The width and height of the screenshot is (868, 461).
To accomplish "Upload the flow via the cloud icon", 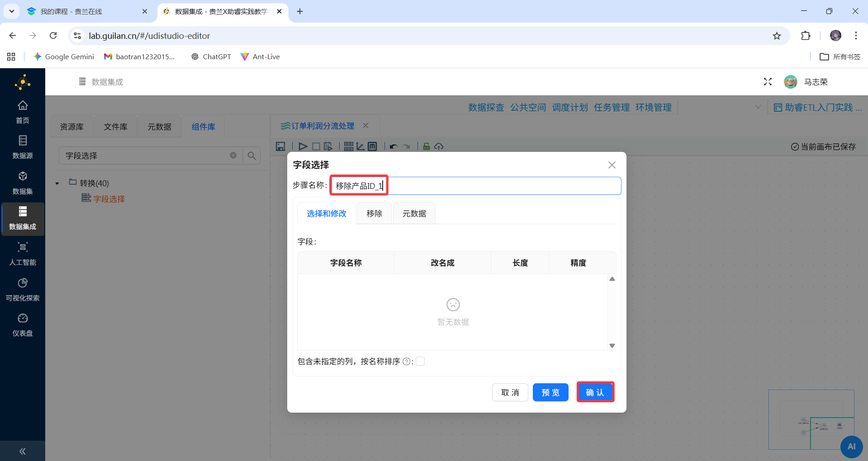I will (x=439, y=146).
